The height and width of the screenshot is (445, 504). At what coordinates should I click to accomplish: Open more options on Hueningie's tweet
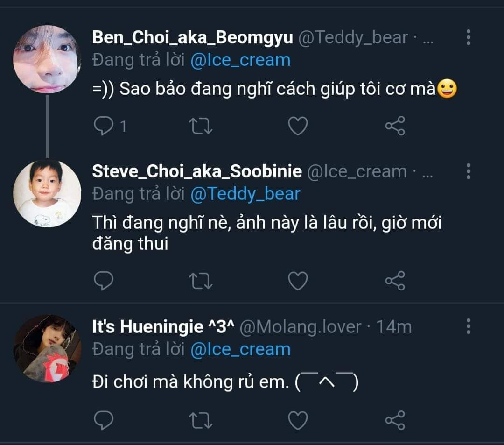tap(469, 326)
